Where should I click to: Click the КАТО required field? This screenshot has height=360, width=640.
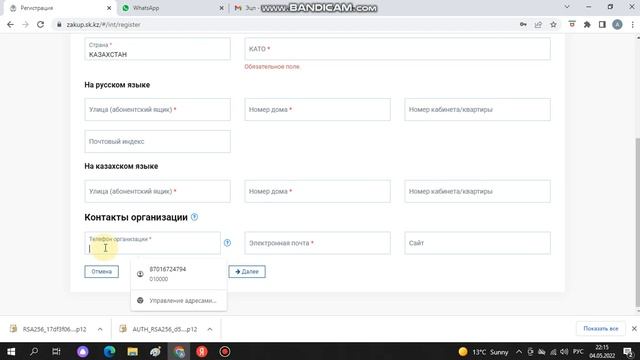pos(397,49)
